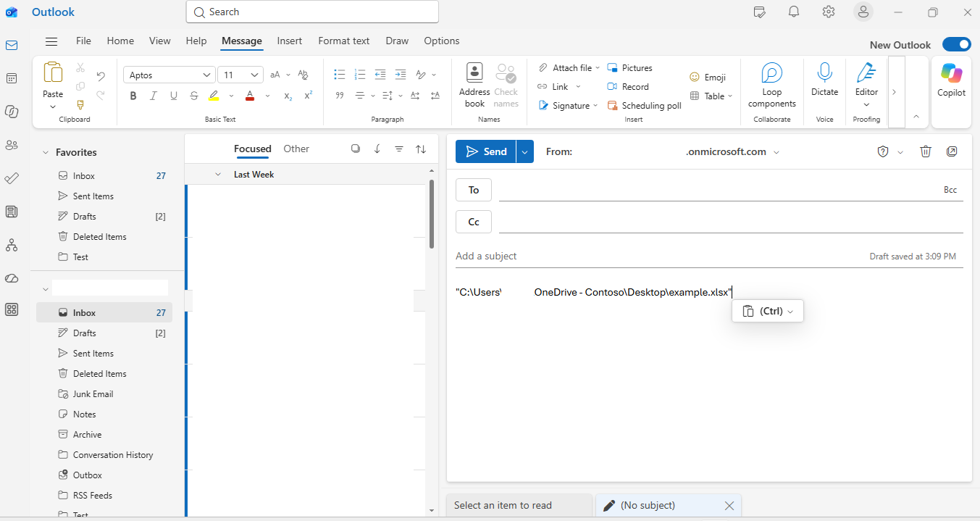980x521 pixels.
Task: Apply the red font color
Action: pyautogui.click(x=250, y=96)
